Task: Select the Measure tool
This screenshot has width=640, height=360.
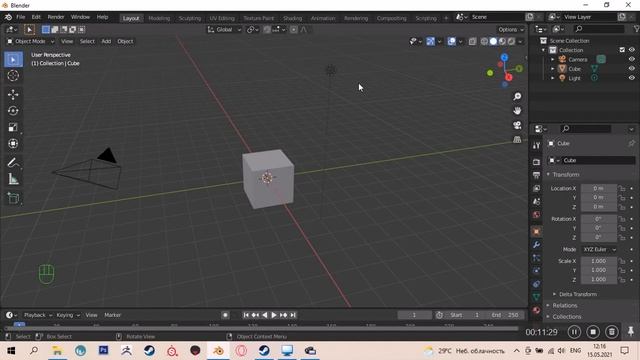Action: point(13,179)
